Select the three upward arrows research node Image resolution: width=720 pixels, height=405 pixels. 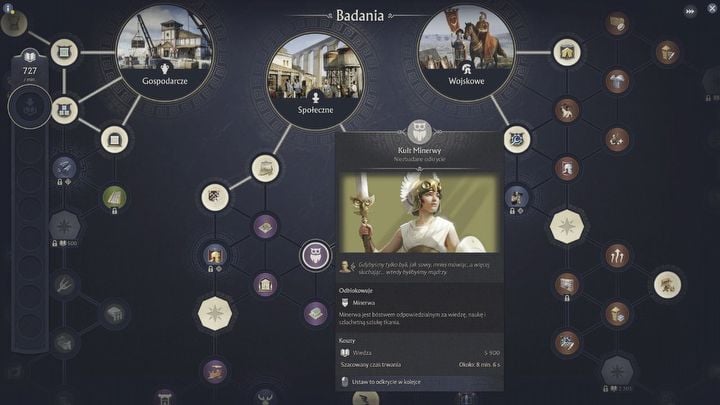coord(617,256)
